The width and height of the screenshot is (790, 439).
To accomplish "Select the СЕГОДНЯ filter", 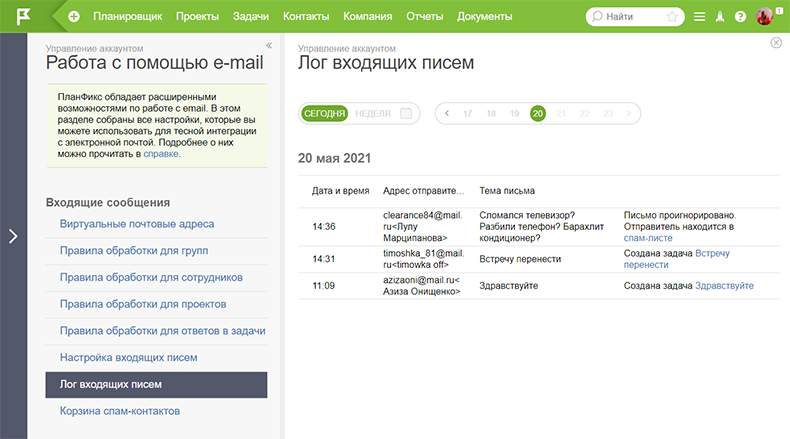I will pos(324,113).
